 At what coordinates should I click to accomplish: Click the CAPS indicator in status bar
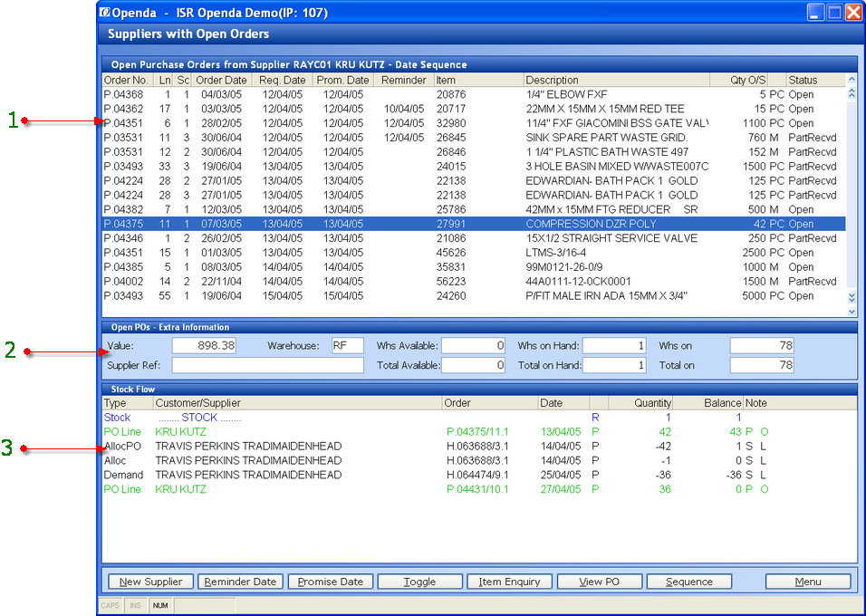pyautogui.click(x=110, y=605)
